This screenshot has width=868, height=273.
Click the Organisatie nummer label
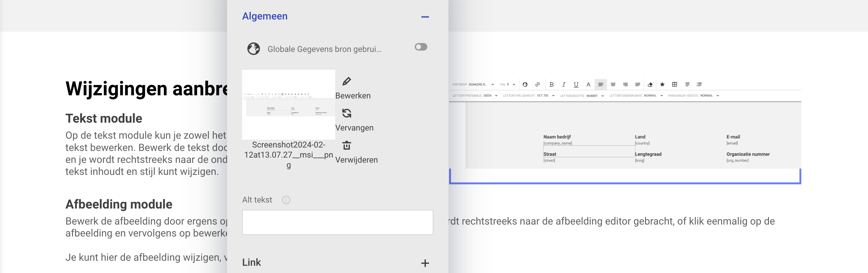click(748, 154)
